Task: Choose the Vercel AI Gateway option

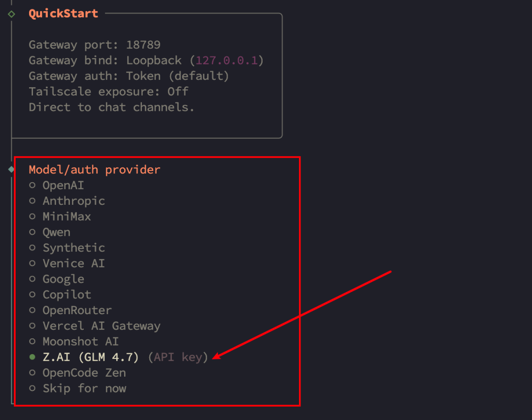Action: [101, 326]
